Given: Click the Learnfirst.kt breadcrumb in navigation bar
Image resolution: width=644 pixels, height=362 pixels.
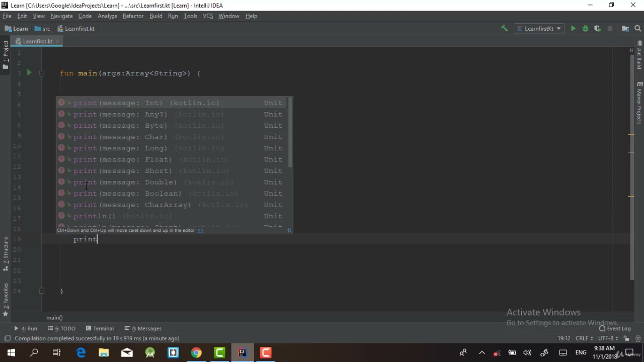Looking at the screenshot, I should click(x=76, y=29).
